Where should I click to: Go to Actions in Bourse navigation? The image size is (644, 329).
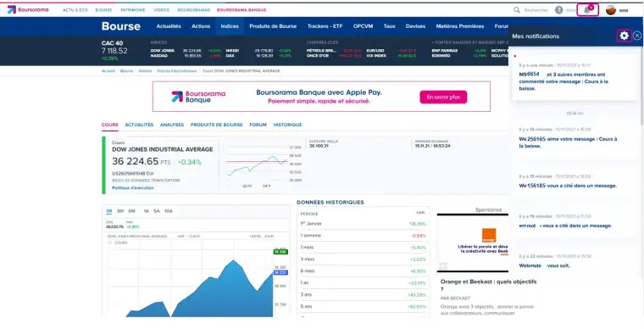(x=201, y=26)
